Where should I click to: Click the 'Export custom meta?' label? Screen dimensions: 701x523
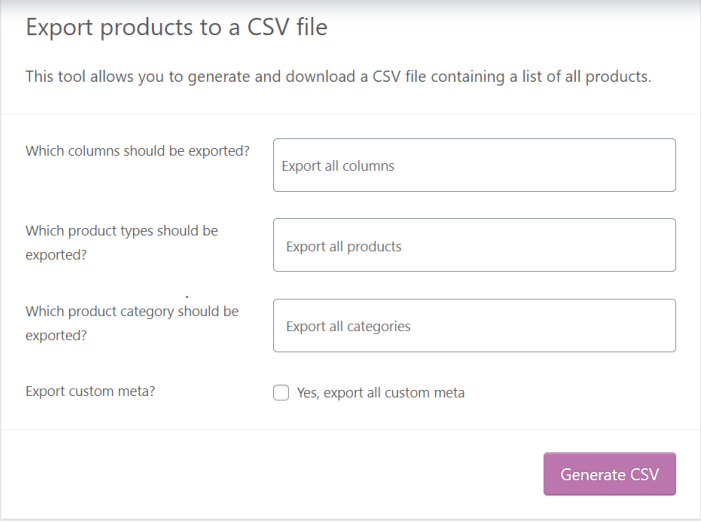[90, 391]
